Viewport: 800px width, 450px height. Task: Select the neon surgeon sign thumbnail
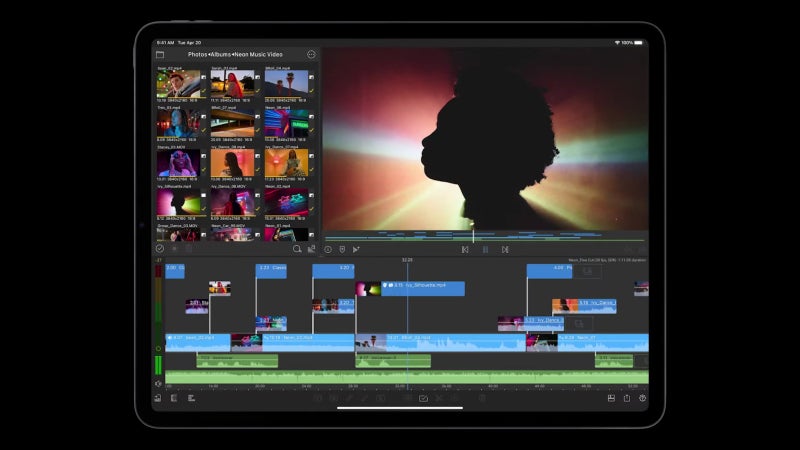click(x=286, y=123)
